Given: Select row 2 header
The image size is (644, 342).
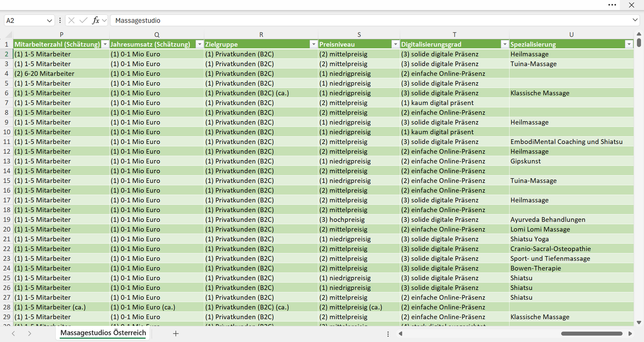Looking at the screenshot, I should 6,54.
